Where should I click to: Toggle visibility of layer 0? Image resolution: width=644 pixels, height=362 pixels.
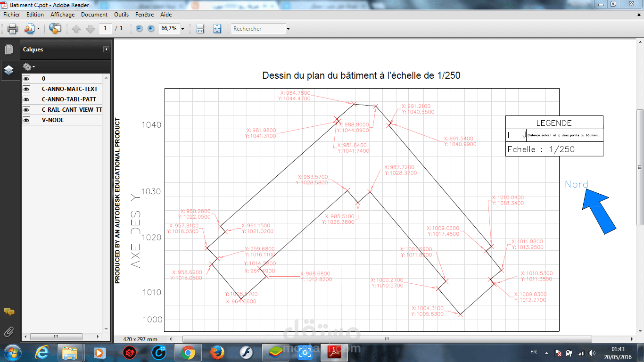click(26, 78)
